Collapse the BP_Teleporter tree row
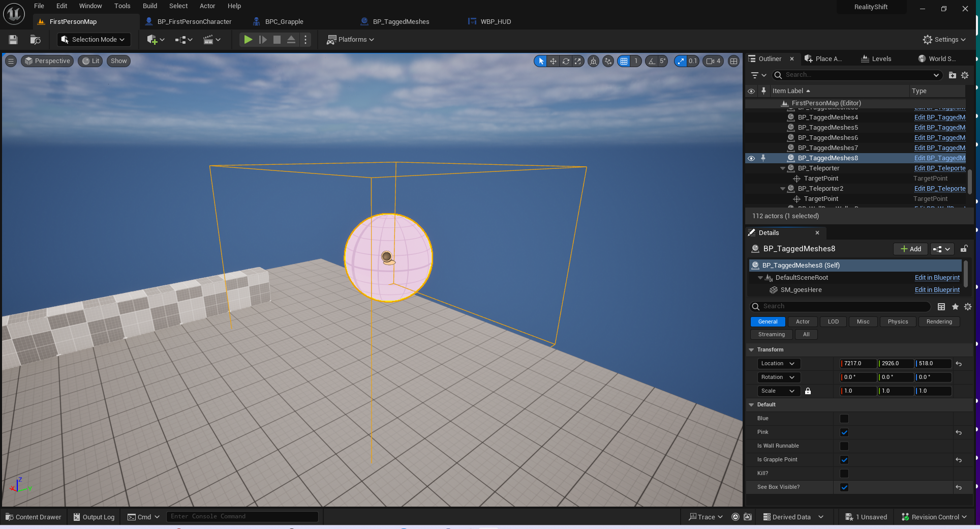This screenshot has width=980, height=529. (x=783, y=168)
